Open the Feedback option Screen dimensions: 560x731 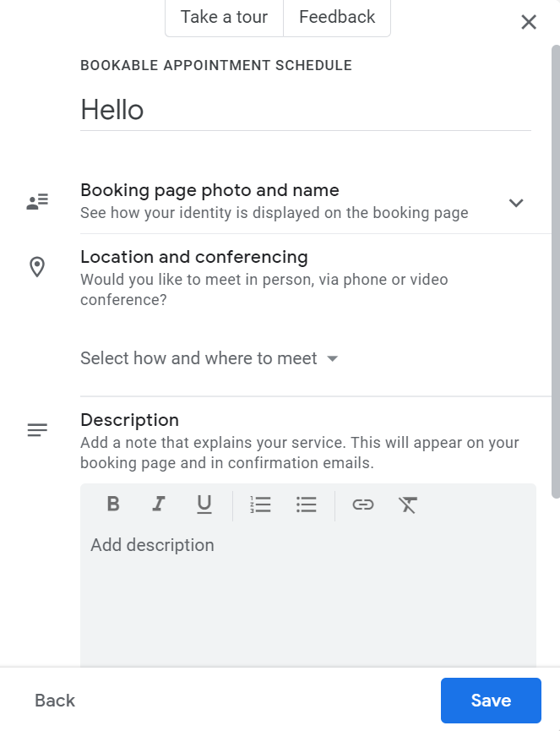[x=337, y=17]
